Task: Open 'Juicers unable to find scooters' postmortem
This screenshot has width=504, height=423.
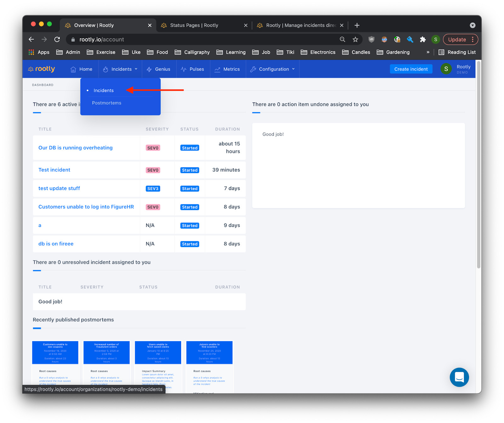Action: 209,367
